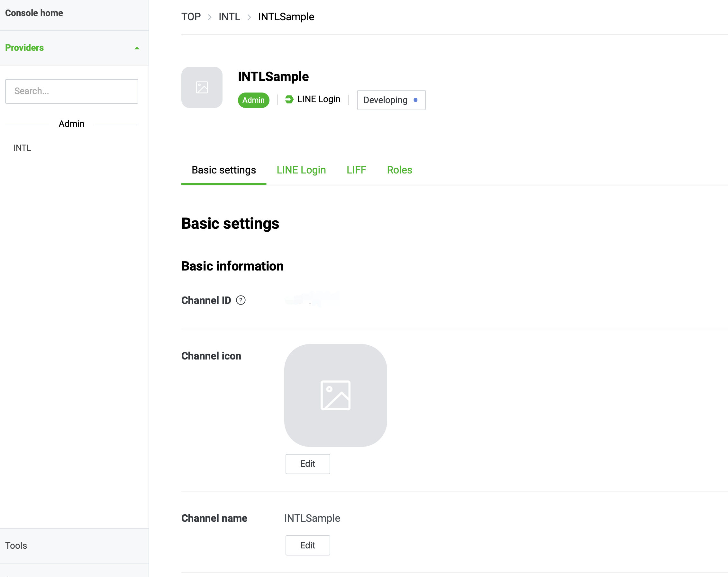Expand the INTL provider tree item
Viewport: 728px width, 577px height.
pos(23,148)
